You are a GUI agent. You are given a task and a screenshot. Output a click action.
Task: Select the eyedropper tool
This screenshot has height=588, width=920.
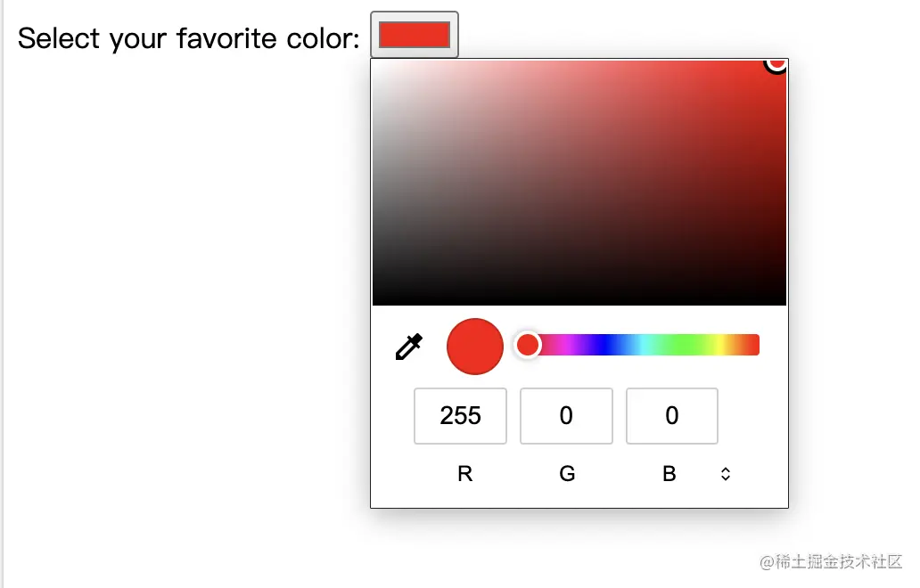coord(407,347)
